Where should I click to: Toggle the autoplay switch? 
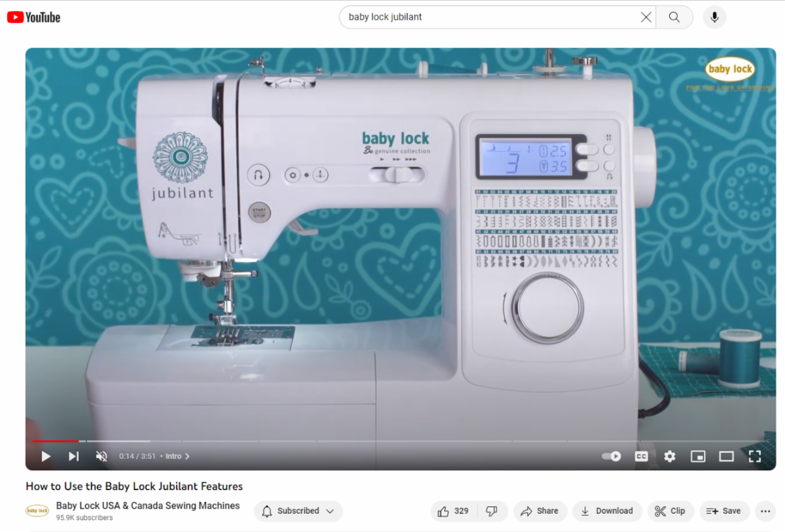611,456
